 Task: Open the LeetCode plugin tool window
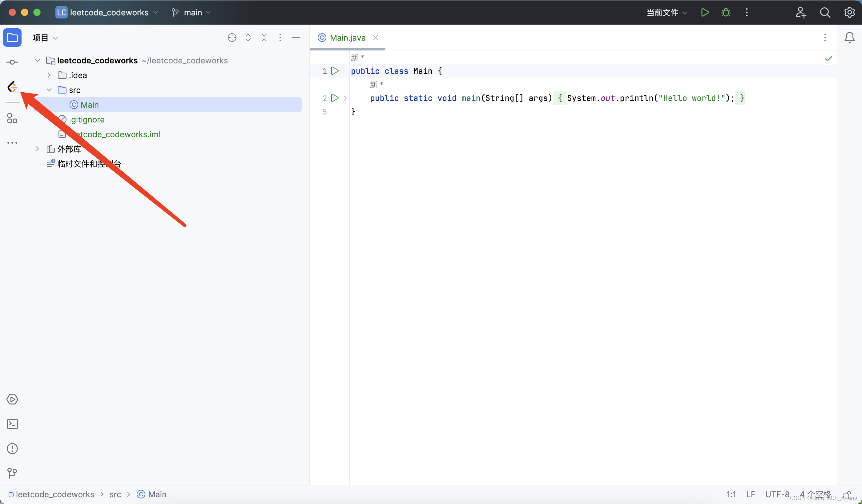coord(12,86)
